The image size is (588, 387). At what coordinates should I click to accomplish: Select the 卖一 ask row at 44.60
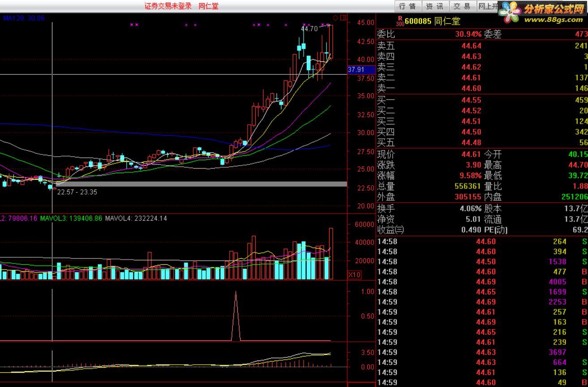(x=482, y=89)
